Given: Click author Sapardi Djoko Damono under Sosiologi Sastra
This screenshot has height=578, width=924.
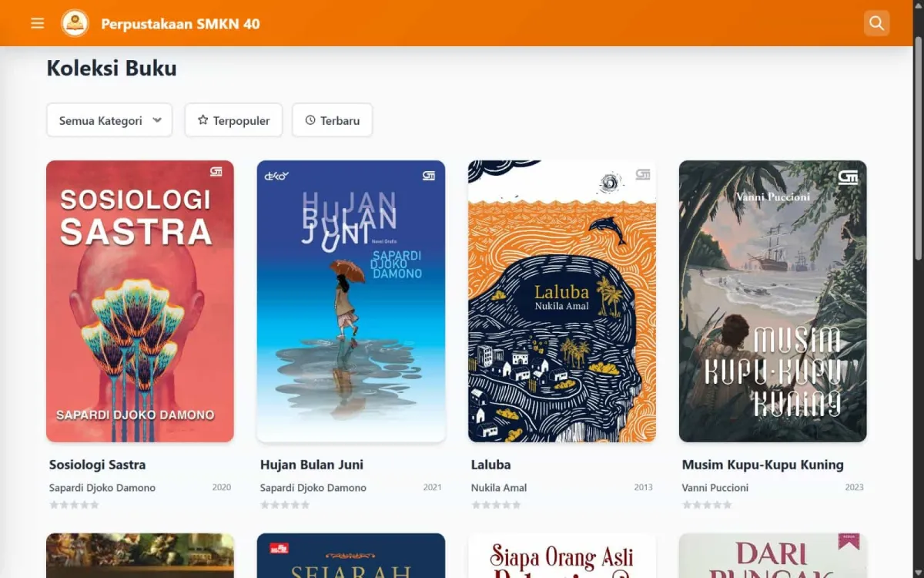Looking at the screenshot, I should pos(102,488).
